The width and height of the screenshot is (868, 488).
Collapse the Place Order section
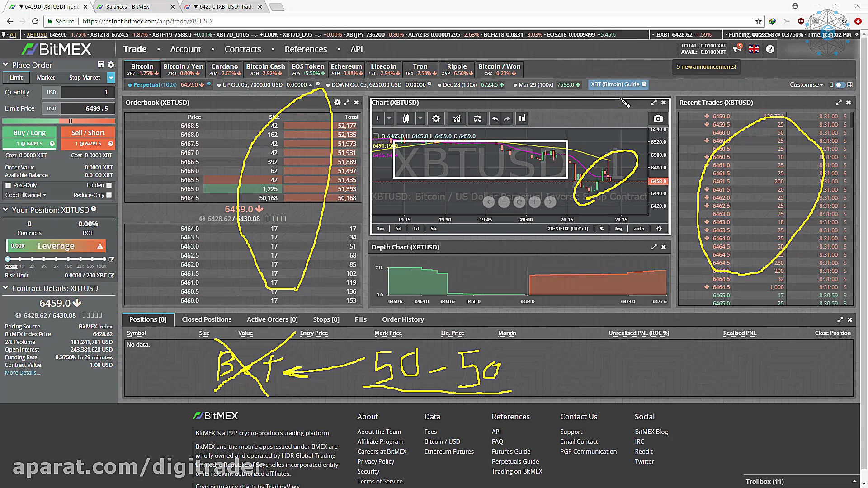5,65
